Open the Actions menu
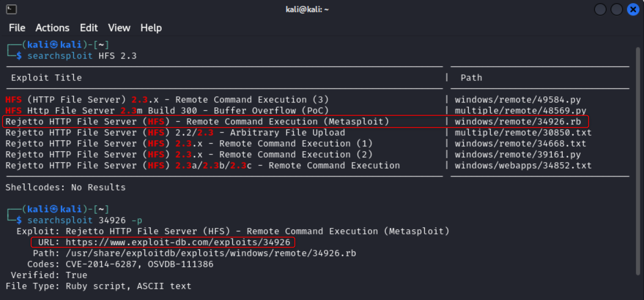The image size is (644, 300). click(52, 28)
